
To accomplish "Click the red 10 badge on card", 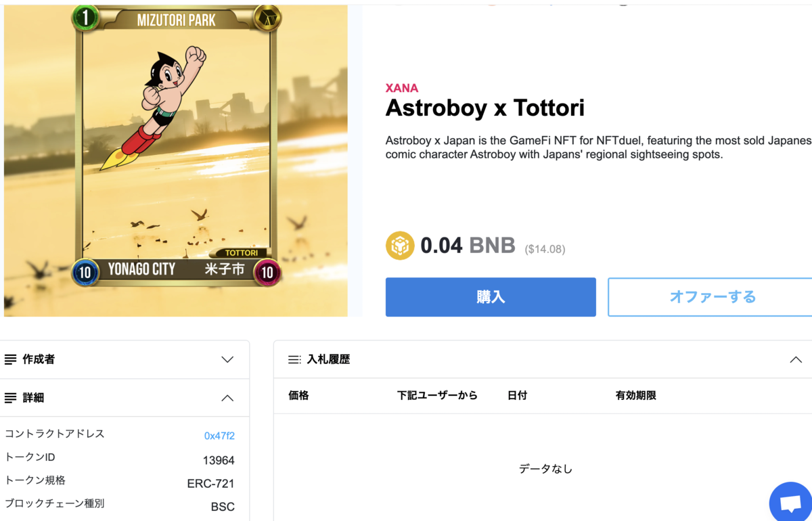I will click(x=267, y=273).
